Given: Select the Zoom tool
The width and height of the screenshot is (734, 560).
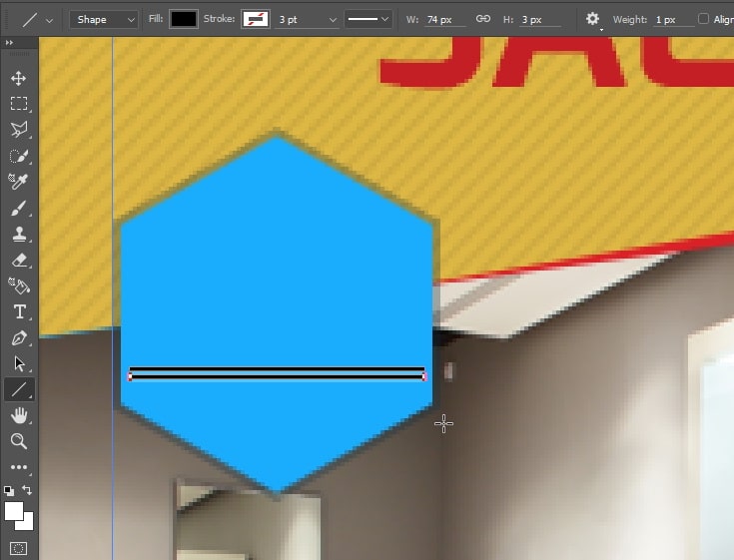Looking at the screenshot, I should (x=19, y=441).
